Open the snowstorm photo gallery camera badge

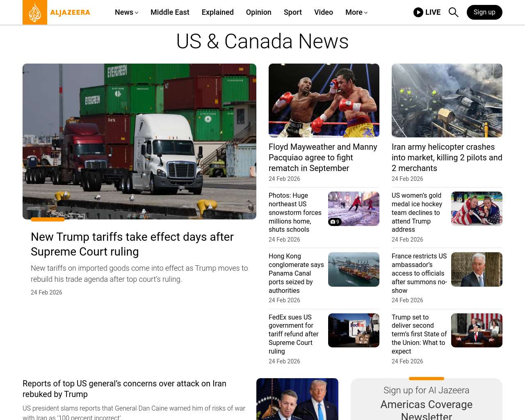click(x=335, y=222)
